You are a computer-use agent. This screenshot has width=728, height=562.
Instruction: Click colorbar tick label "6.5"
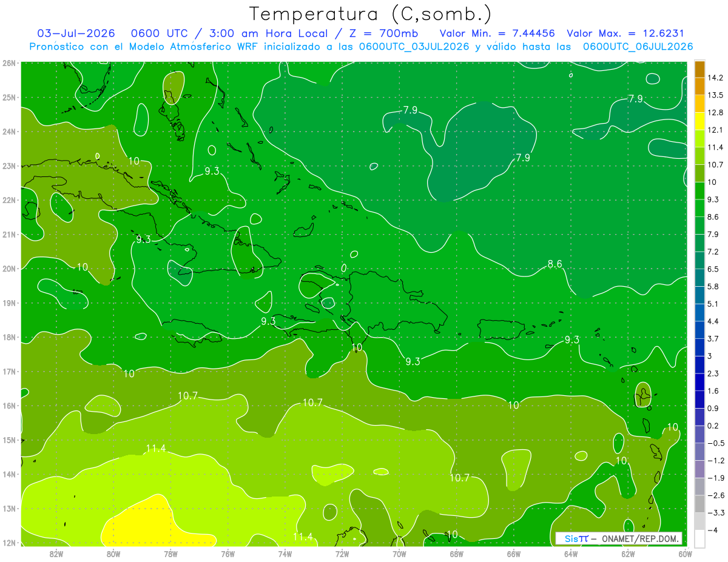click(x=713, y=269)
